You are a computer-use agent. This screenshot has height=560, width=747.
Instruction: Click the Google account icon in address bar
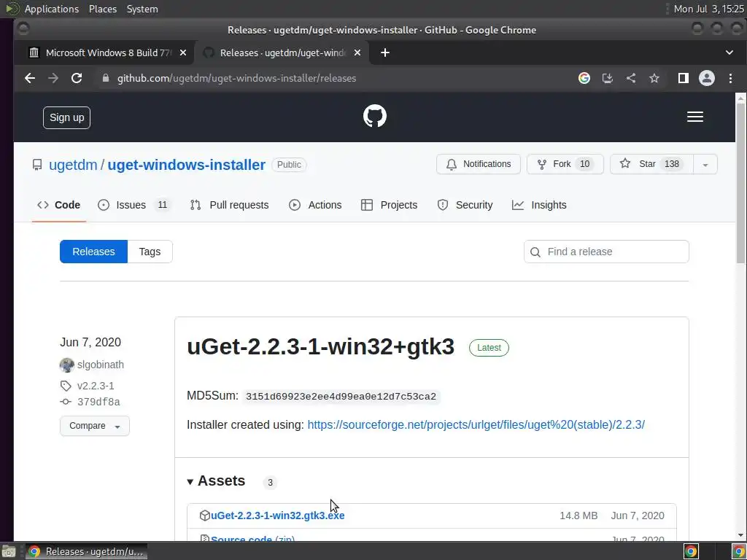[x=584, y=78]
